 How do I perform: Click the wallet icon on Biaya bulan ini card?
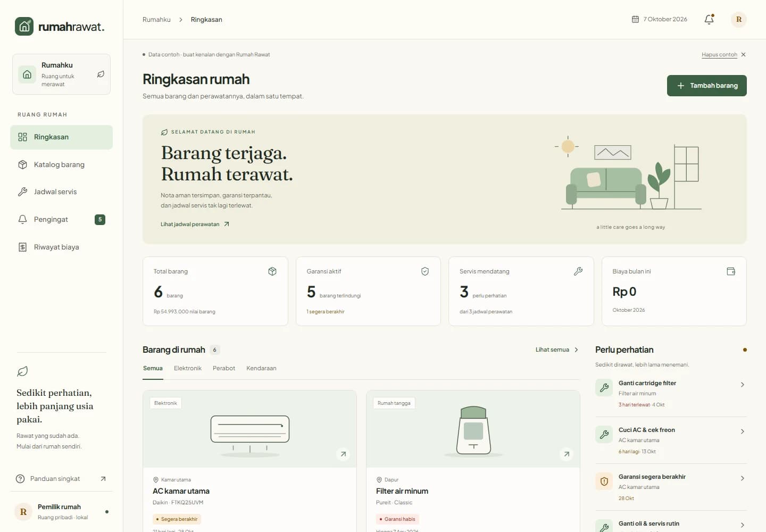pos(731,271)
